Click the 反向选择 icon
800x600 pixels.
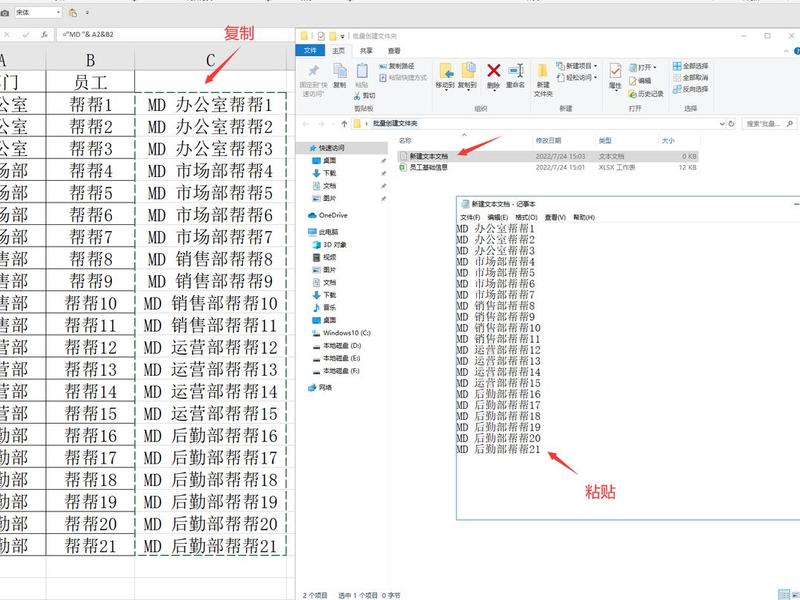[x=677, y=89]
